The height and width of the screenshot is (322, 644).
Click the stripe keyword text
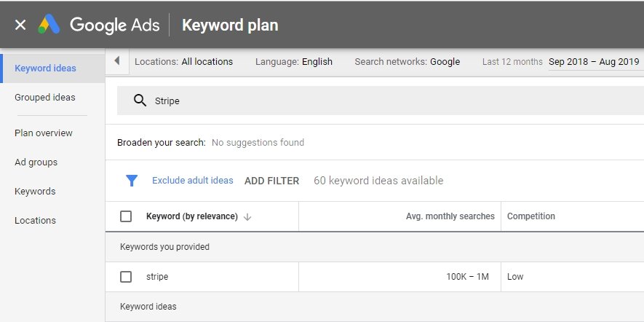pos(157,277)
